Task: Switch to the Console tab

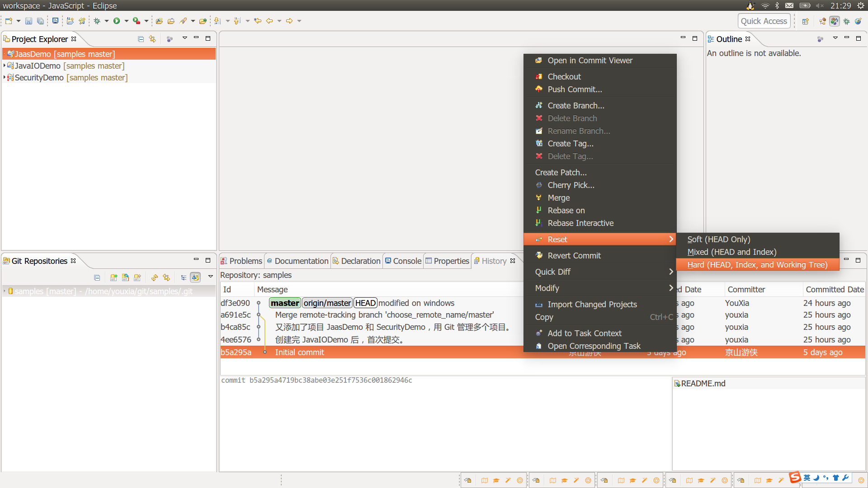Action: coord(403,261)
